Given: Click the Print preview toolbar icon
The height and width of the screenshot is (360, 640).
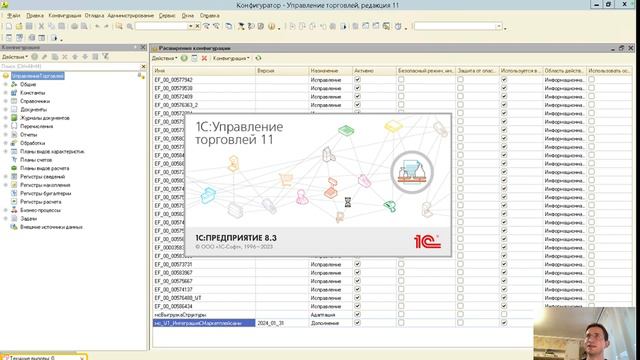Looking at the screenshot, I should coord(84,26).
